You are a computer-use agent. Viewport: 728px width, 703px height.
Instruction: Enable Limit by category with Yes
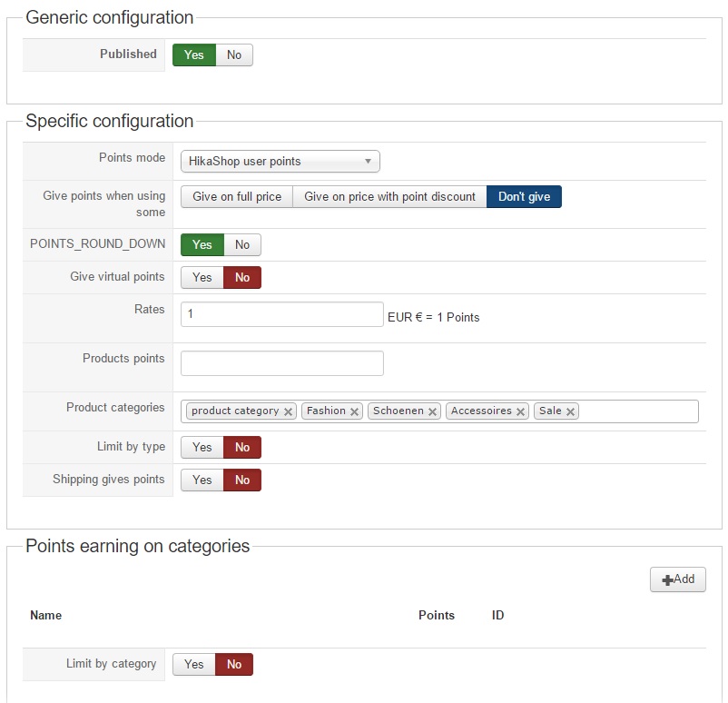click(194, 664)
